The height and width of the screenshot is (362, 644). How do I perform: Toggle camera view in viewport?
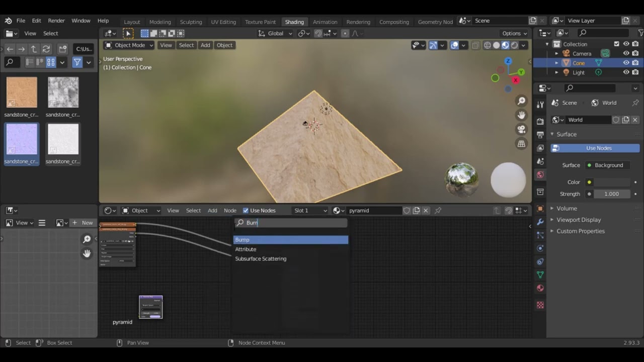coord(522,129)
